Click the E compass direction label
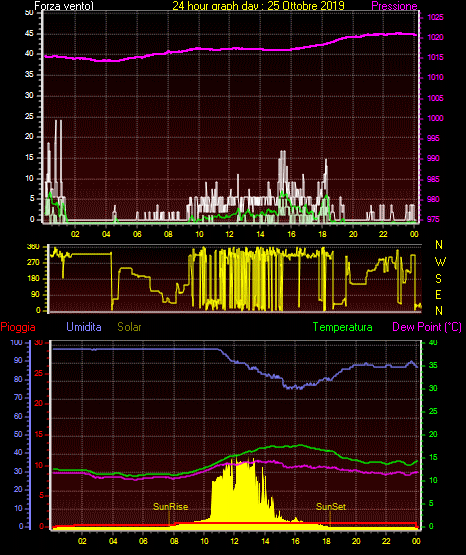Image resolution: width=466 pixels, height=555 pixels. click(438, 294)
